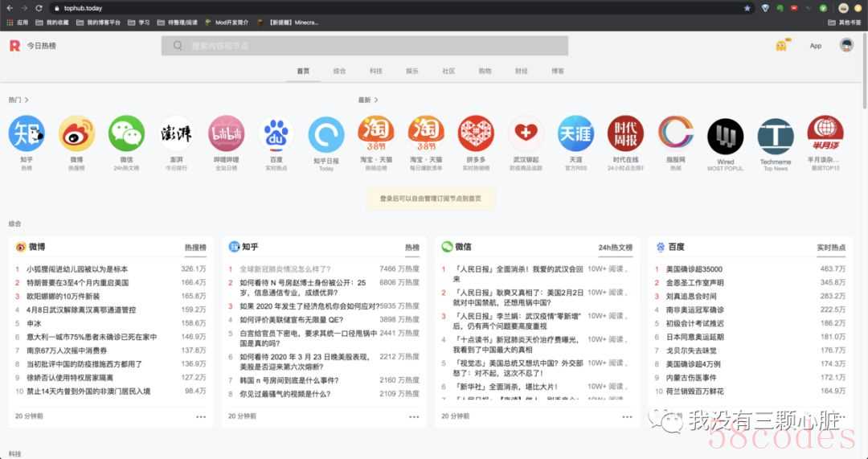The height and width of the screenshot is (459, 868).
Task: Select the 哔哩哔哩 pink icon
Action: (227, 133)
